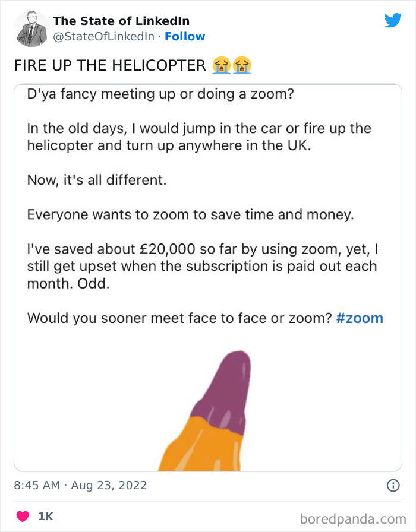Click the line asking face to face or zoom
416x532 pixels.
point(178,318)
